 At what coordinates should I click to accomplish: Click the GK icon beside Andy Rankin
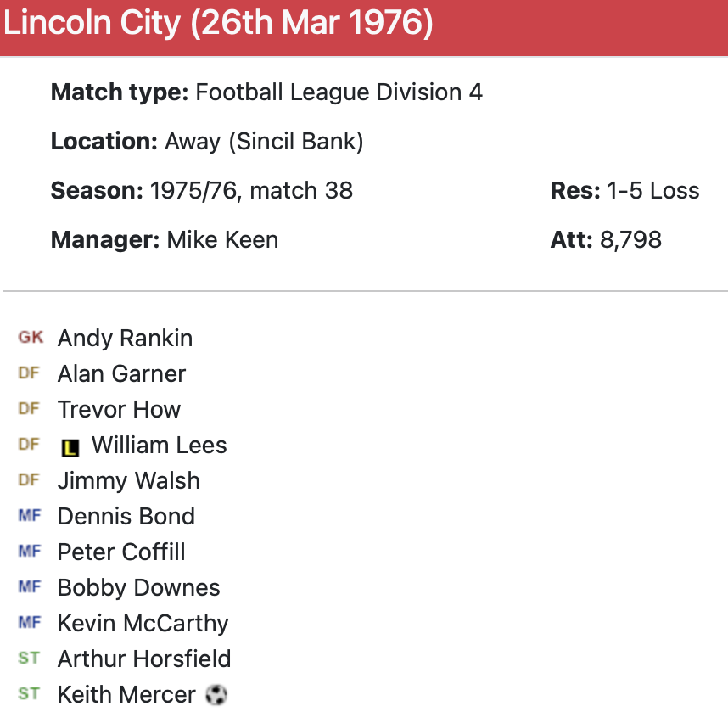pos(31,338)
